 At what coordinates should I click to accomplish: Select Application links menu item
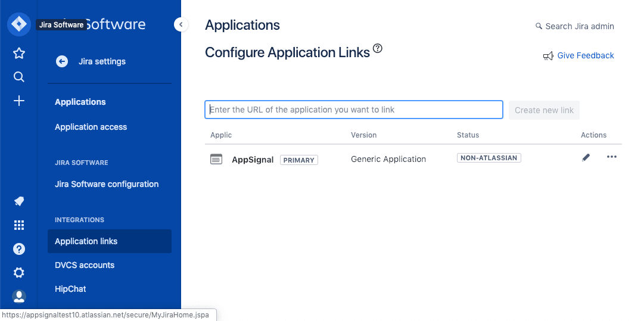109,241
